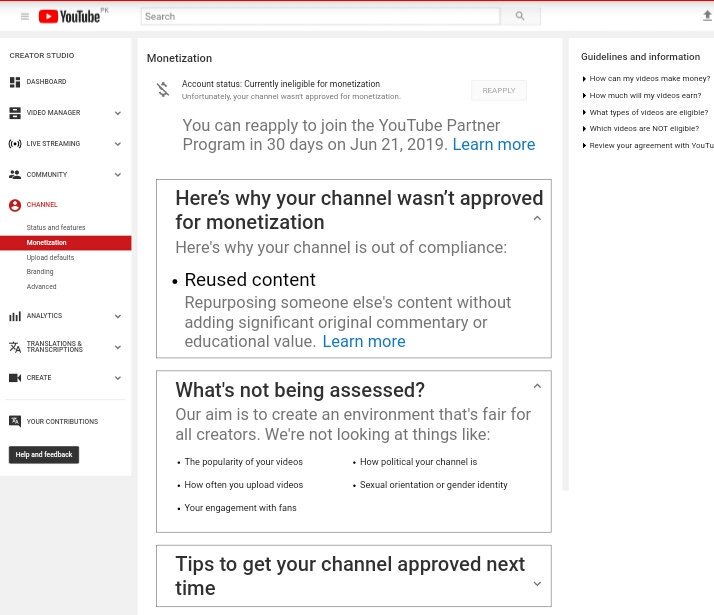The width and height of the screenshot is (714, 615).
Task: Expand the Create section chevron
Action: click(x=118, y=378)
